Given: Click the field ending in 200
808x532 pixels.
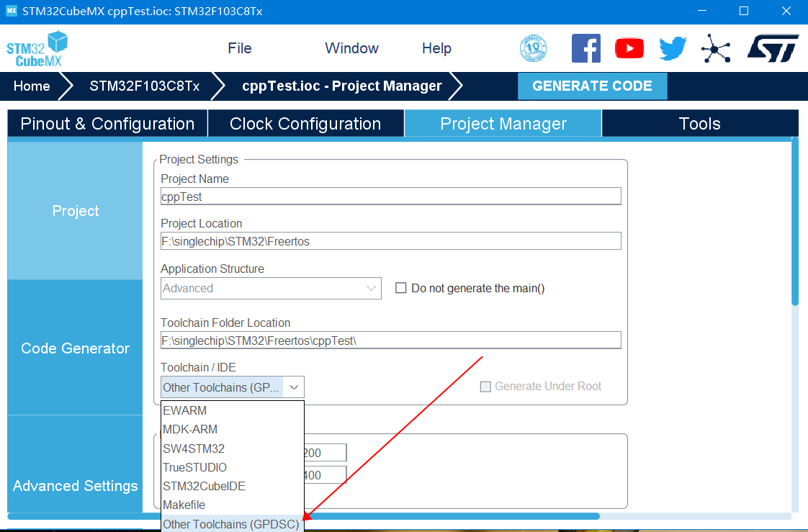Looking at the screenshot, I should [x=325, y=453].
